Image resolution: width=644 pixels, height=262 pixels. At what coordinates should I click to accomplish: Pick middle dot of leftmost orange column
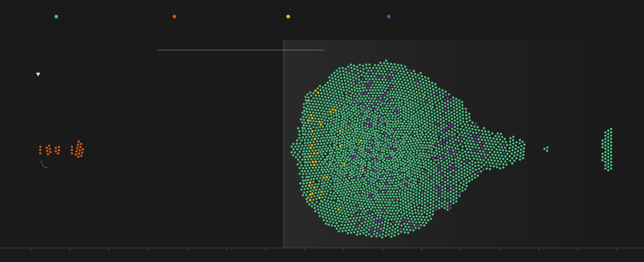tap(40, 150)
